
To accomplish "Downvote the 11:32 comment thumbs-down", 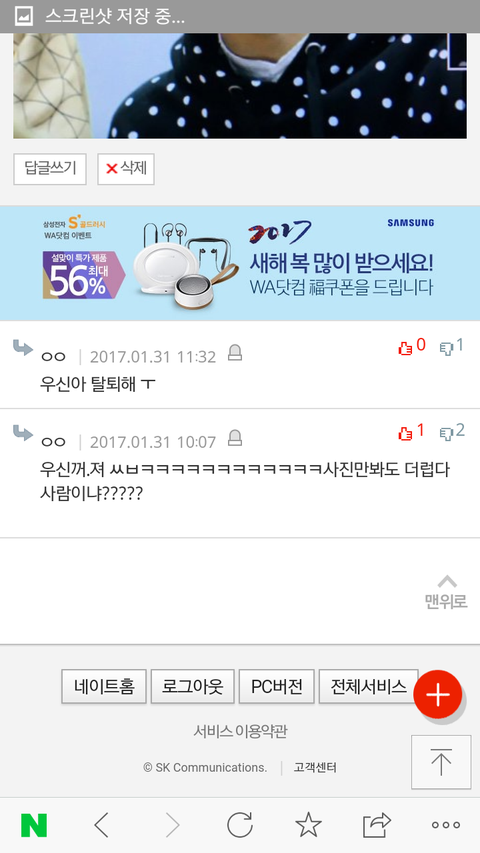I will [452, 347].
